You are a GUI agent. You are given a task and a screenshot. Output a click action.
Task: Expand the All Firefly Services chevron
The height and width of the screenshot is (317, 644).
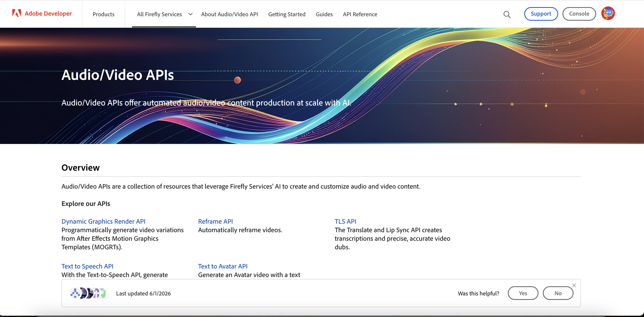pos(190,14)
